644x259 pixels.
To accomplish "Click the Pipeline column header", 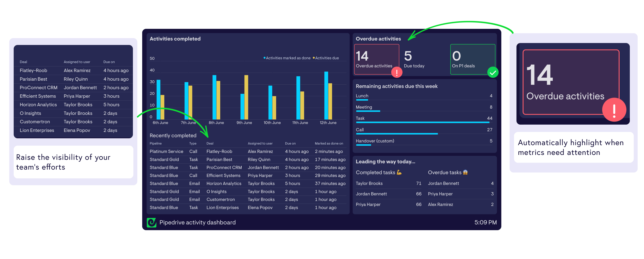I will (155, 144).
